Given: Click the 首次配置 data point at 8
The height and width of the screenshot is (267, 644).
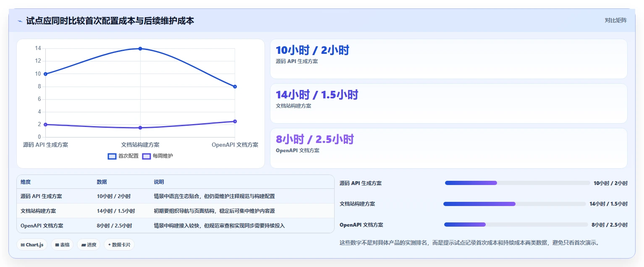Looking at the screenshot, I should point(235,87).
